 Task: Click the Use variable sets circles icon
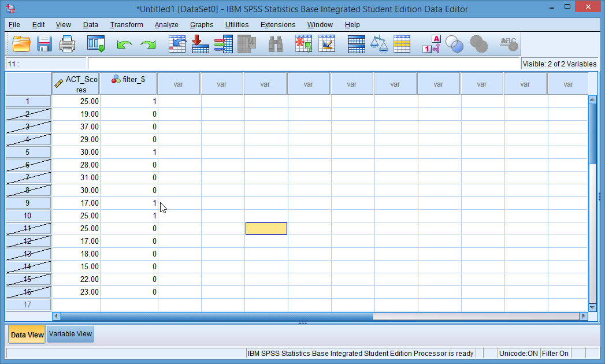point(455,44)
